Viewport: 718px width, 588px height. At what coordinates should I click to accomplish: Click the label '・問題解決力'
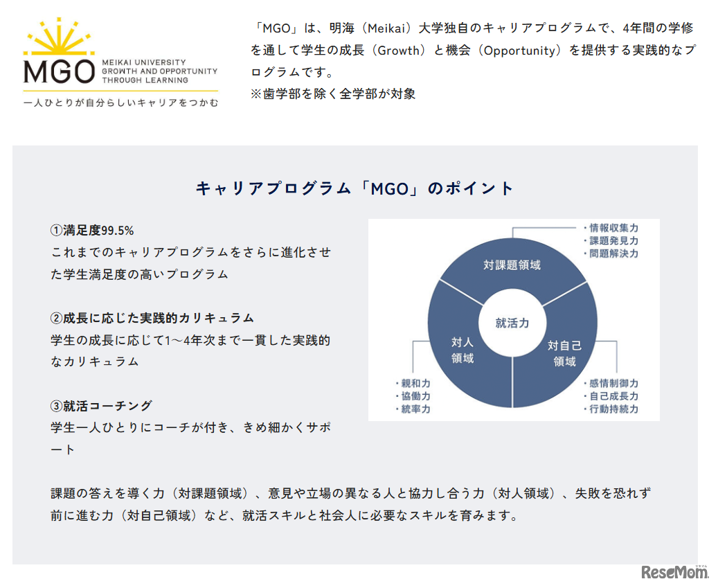(610, 253)
